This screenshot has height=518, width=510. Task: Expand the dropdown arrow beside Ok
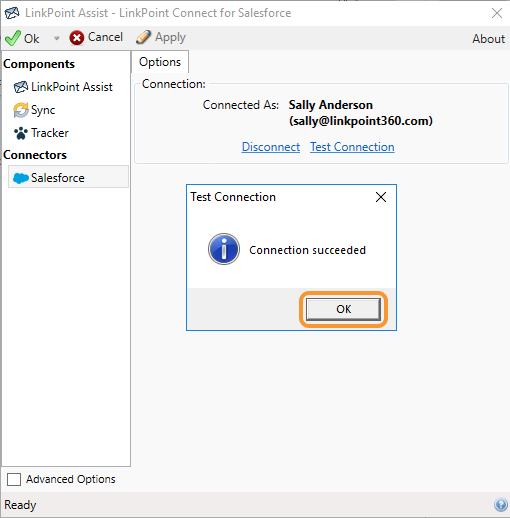coord(57,38)
